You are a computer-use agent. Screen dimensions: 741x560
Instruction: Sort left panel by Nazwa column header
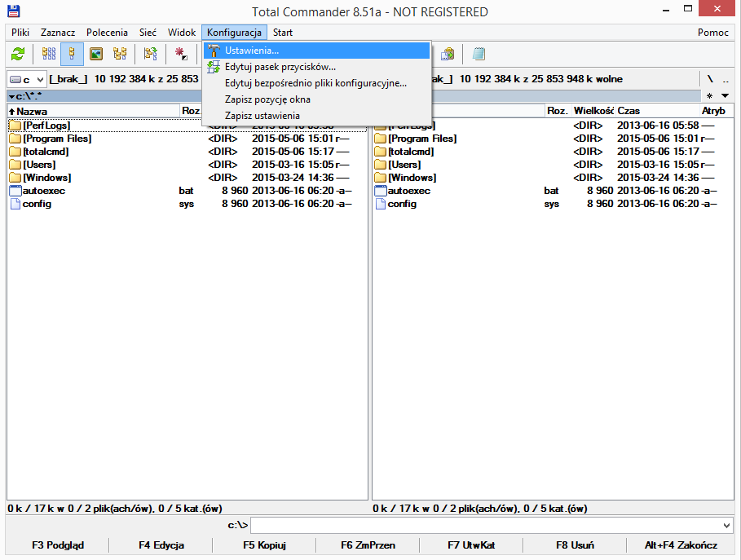tap(94, 111)
